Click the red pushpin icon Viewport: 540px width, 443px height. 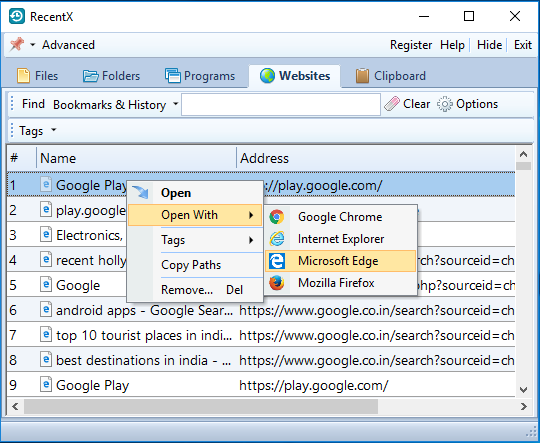[17, 44]
